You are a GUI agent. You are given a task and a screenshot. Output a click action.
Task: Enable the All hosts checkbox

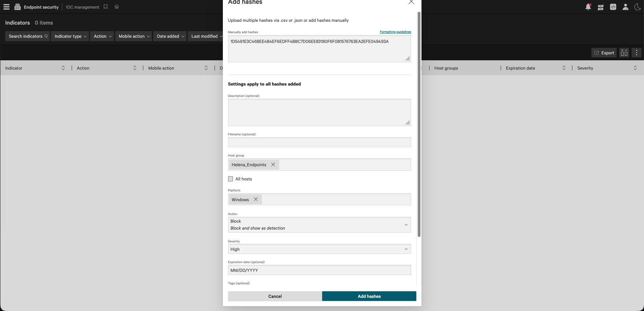230,179
